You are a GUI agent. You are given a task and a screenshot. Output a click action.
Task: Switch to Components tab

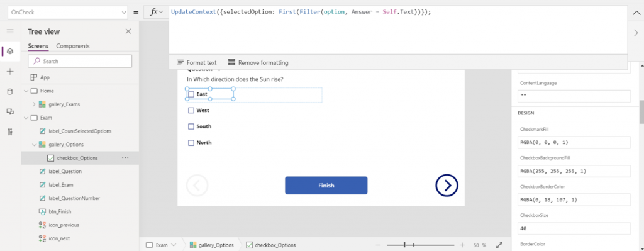point(73,46)
